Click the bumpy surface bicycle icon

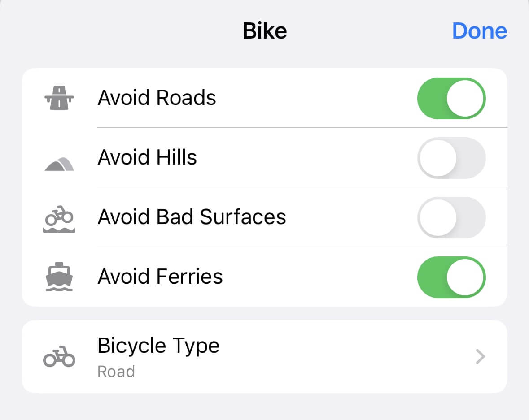(59, 218)
